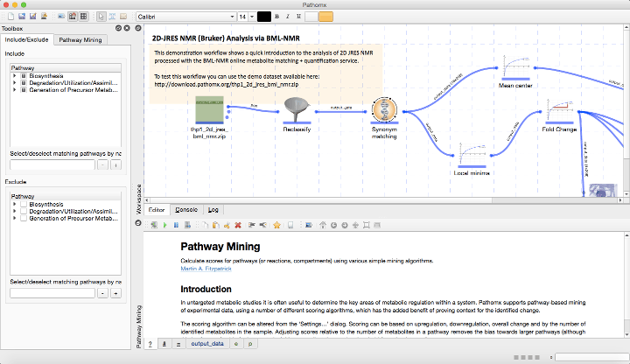Open the Console tab
Screen dimensions: 630x364
(186, 210)
